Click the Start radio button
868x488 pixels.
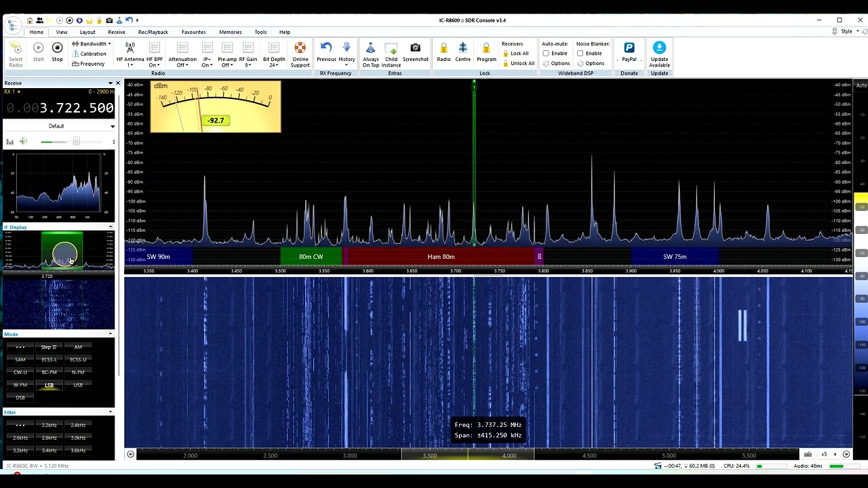(38, 52)
